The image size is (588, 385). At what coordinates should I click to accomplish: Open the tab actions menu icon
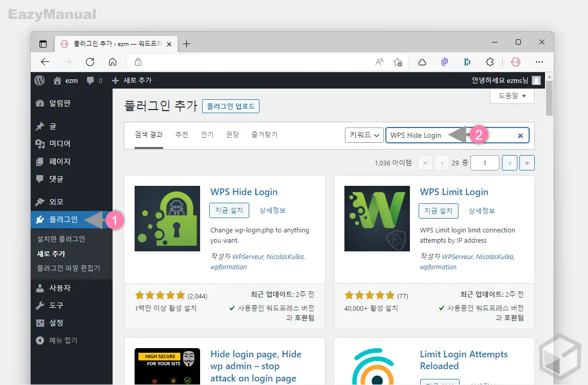tap(43, 44)
